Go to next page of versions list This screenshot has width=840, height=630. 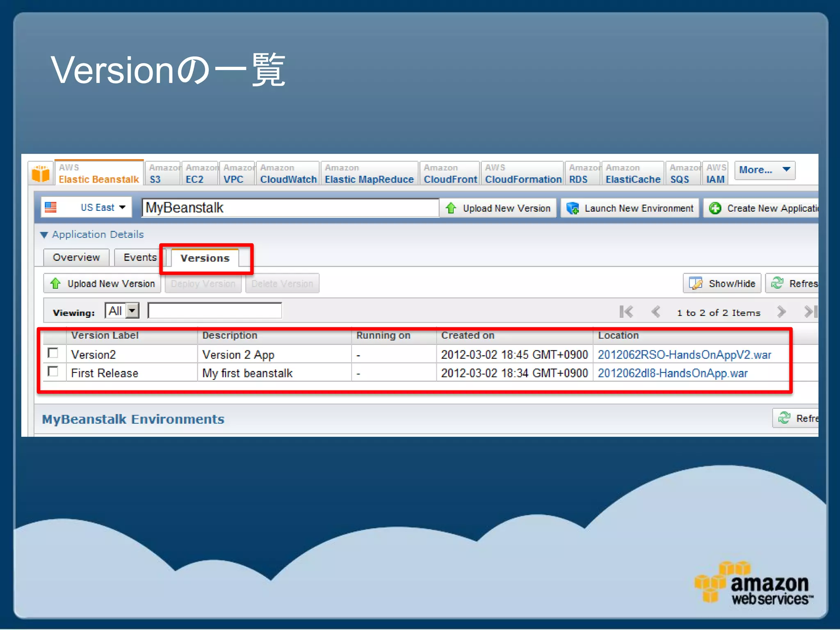pos(781,312)
